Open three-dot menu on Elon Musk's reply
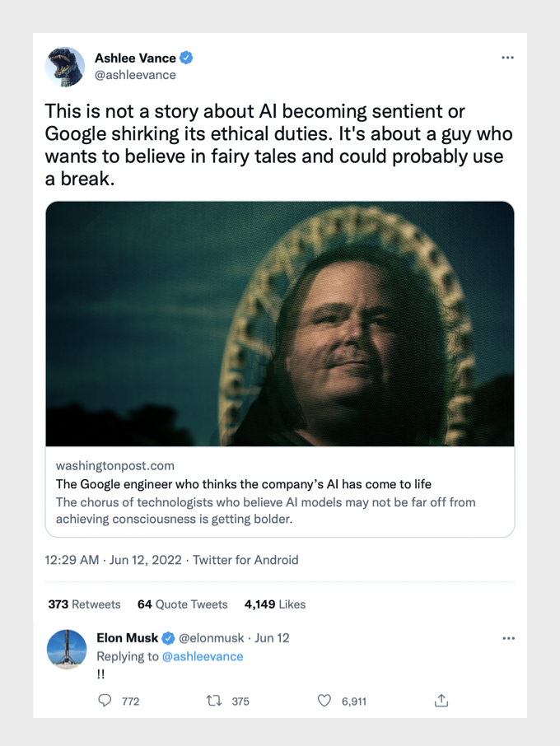This screenshot has height=746, width=560. [x=507, y=638]
